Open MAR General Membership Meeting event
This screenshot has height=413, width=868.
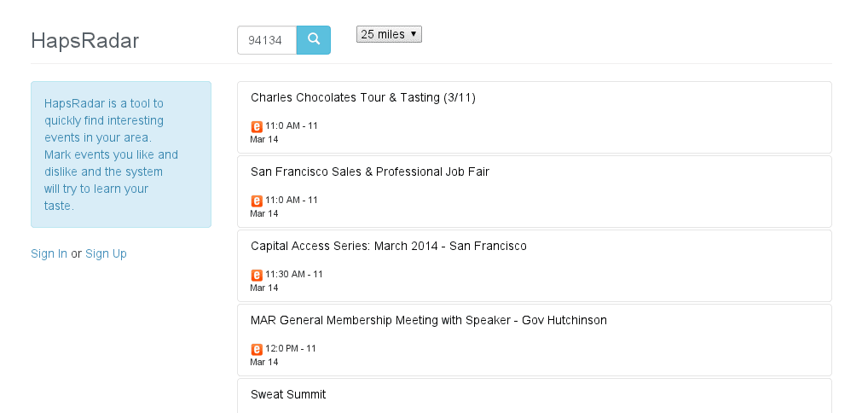pyautogui.click(x=428, y=320)
